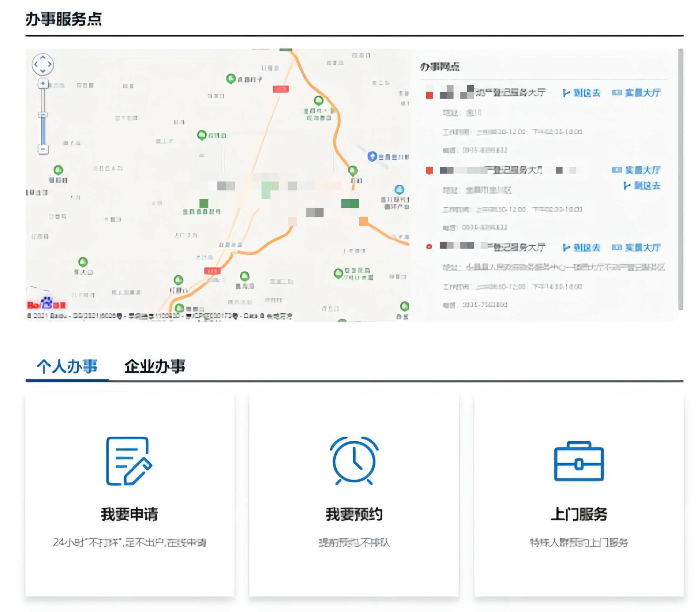Open the 我要预约 card title

[354, 514]
